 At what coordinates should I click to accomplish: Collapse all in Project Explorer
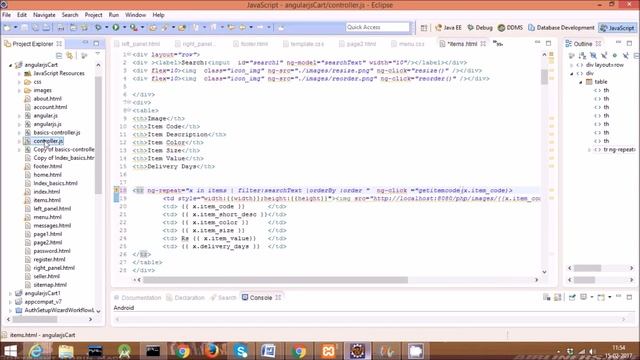coord(59,55)
